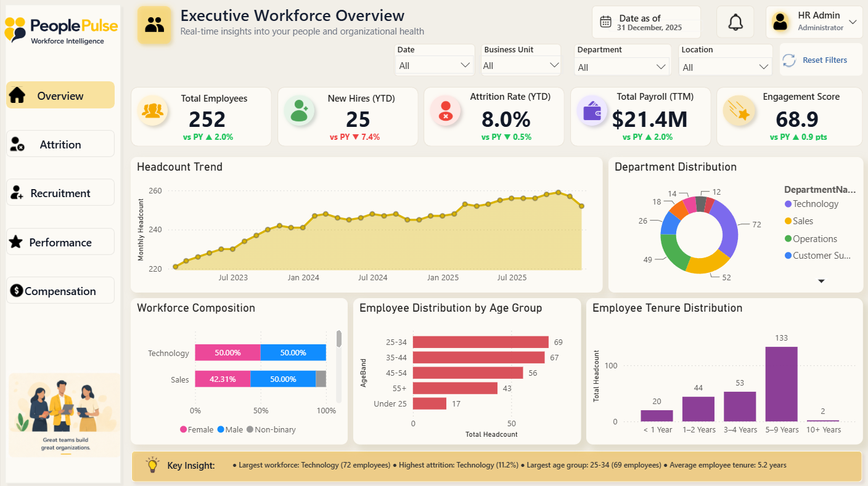
Task: Toggle Female legend item in Workforce Composition
Action: coord(197,430)
